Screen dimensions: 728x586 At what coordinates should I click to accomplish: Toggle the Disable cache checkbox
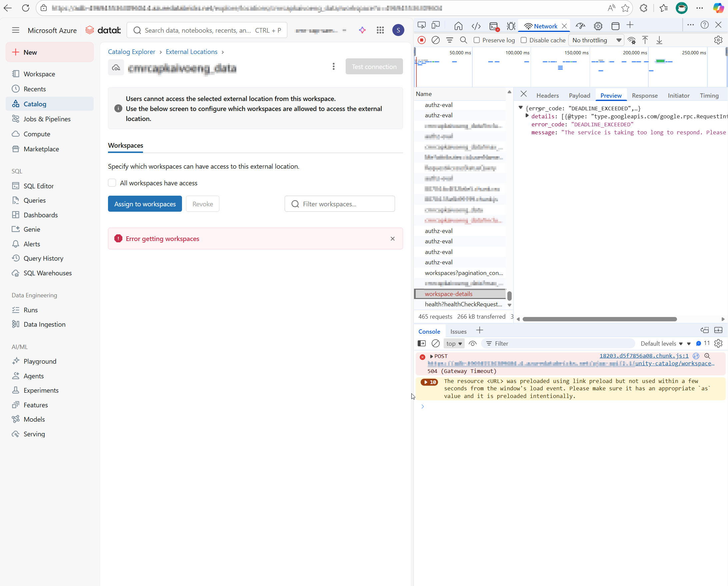click(524, 40)
